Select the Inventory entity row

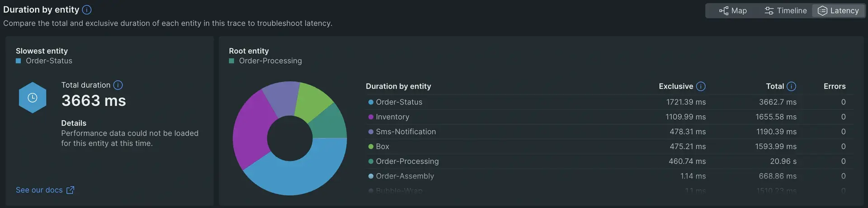coord(392,117)
